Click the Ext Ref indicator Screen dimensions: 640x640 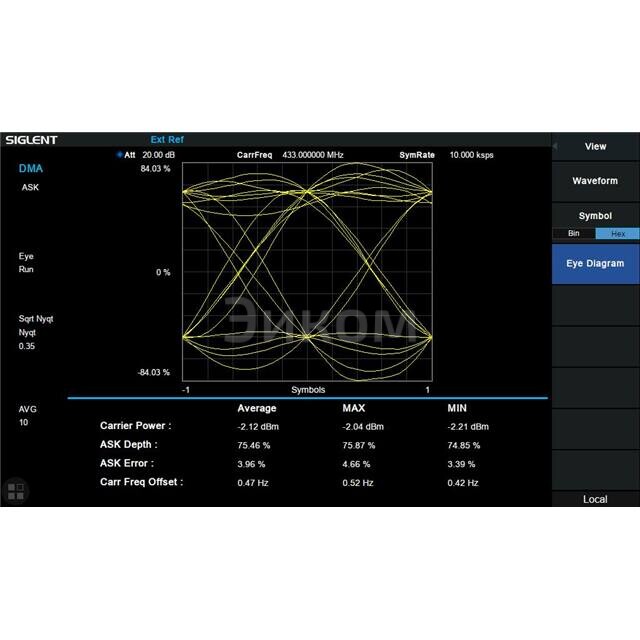(167, 140)
